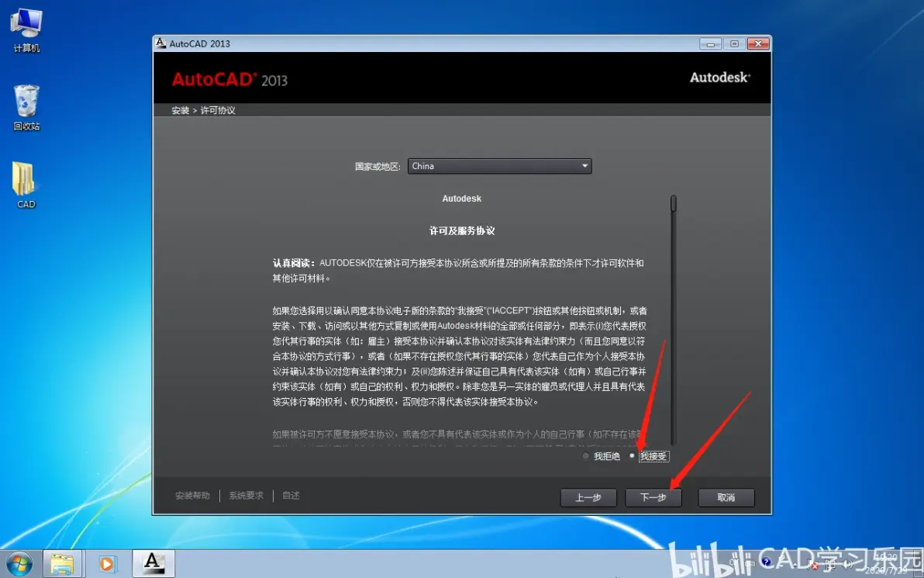Launch Windows Media Player from the taskbar
Viewport: 924px width, 578px height.
click(x=107, y=564)
